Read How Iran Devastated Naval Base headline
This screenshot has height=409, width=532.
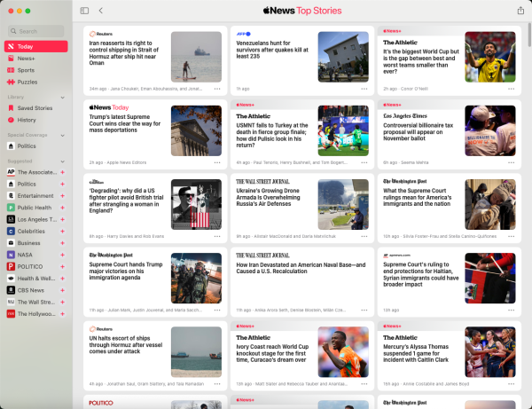pos(301,268)
